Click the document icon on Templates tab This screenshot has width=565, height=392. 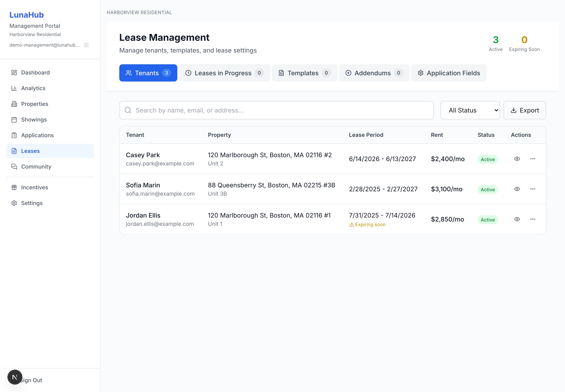click(281, 73)
